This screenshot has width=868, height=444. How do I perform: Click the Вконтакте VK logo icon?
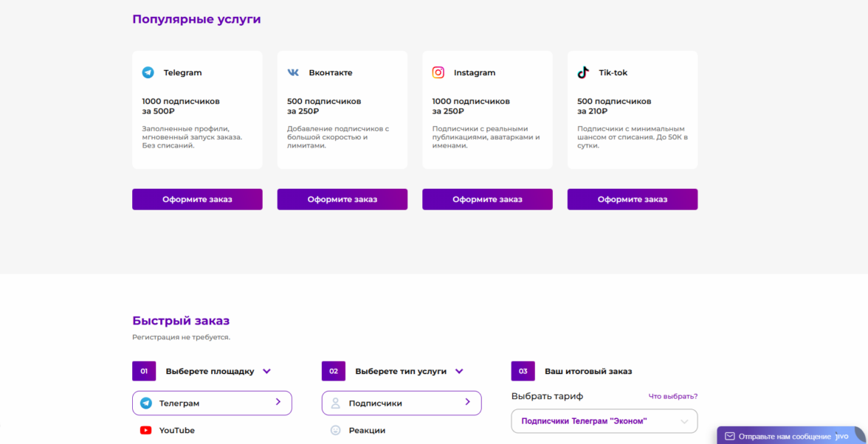tap(293, 72)
